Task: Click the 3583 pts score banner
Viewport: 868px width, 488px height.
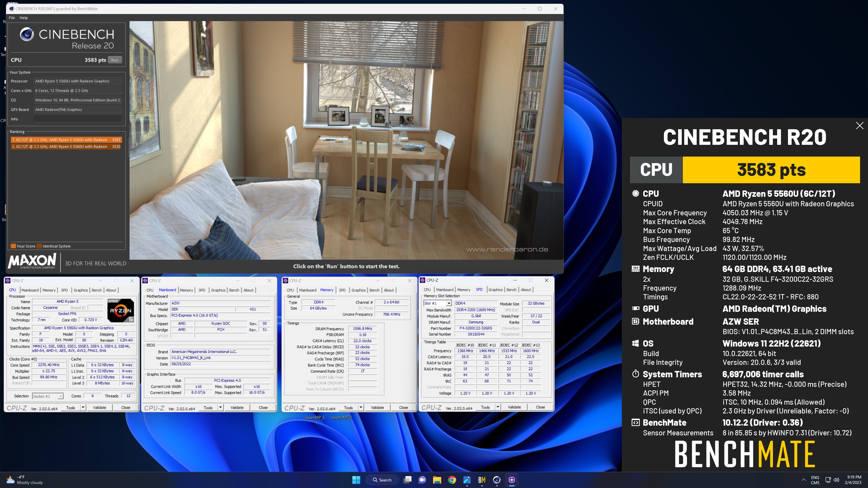Action: tap(771, 170)
